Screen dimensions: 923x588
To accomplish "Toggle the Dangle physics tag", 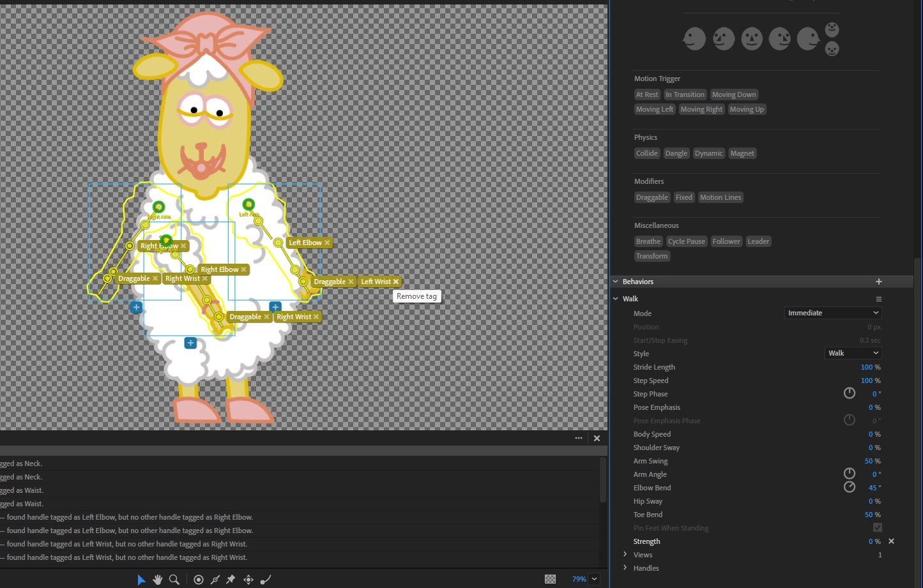I will (x=676, y=153).
